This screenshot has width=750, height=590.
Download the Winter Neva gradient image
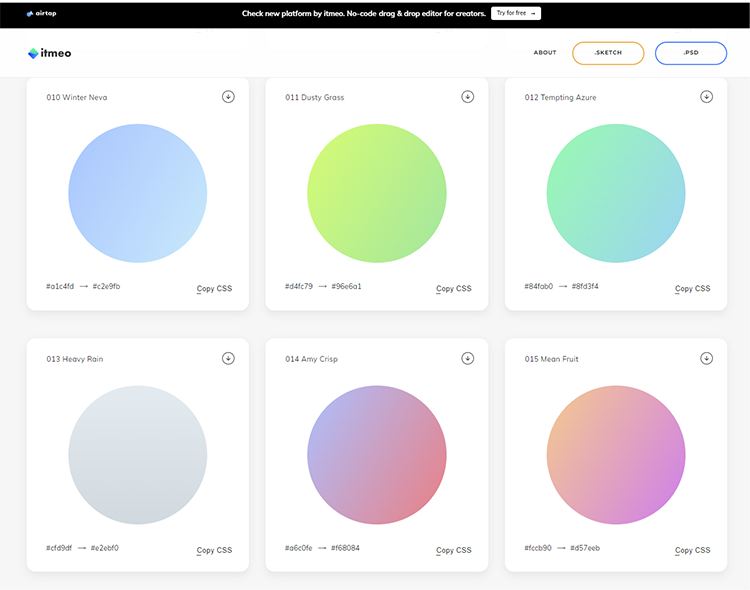[228, 97]
